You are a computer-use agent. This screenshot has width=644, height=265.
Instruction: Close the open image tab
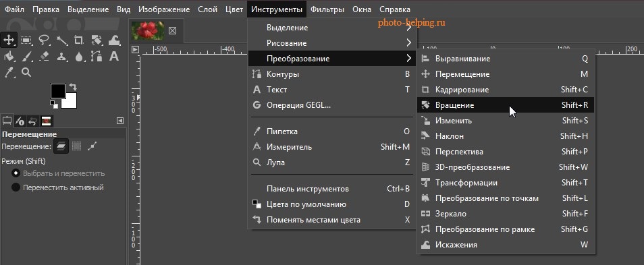[x=173, y=30]
